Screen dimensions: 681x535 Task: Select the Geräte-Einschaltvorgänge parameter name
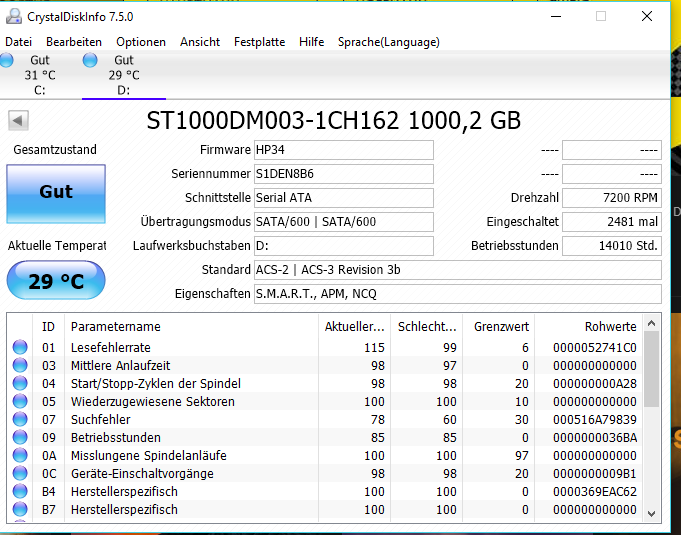142,474
